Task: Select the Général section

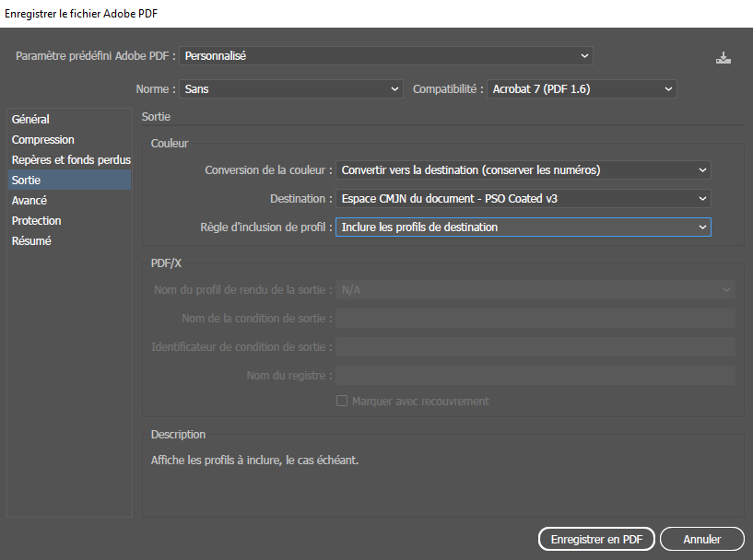Action: click(31, 120)
